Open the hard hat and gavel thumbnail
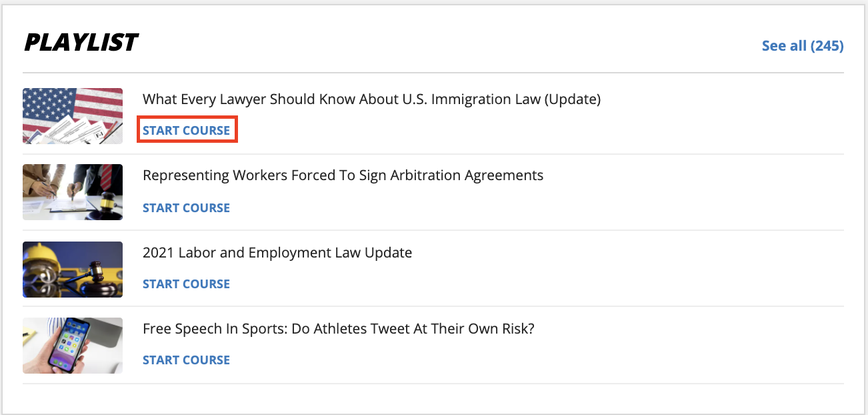 73,270
